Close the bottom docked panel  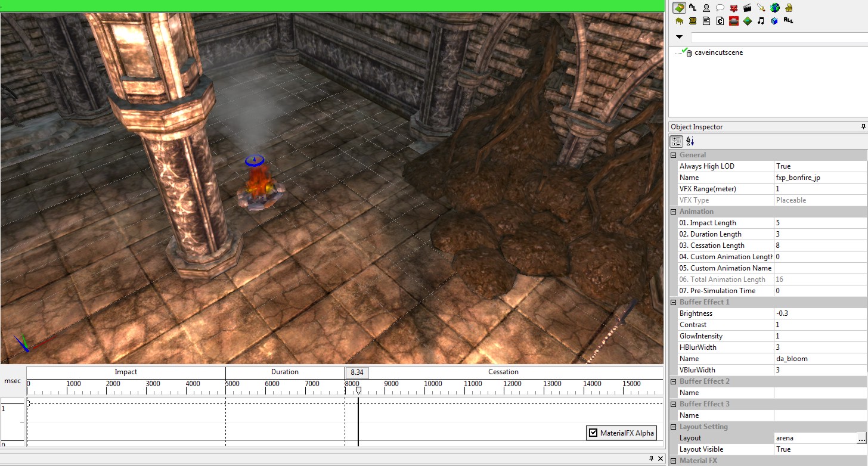(660, 458)
